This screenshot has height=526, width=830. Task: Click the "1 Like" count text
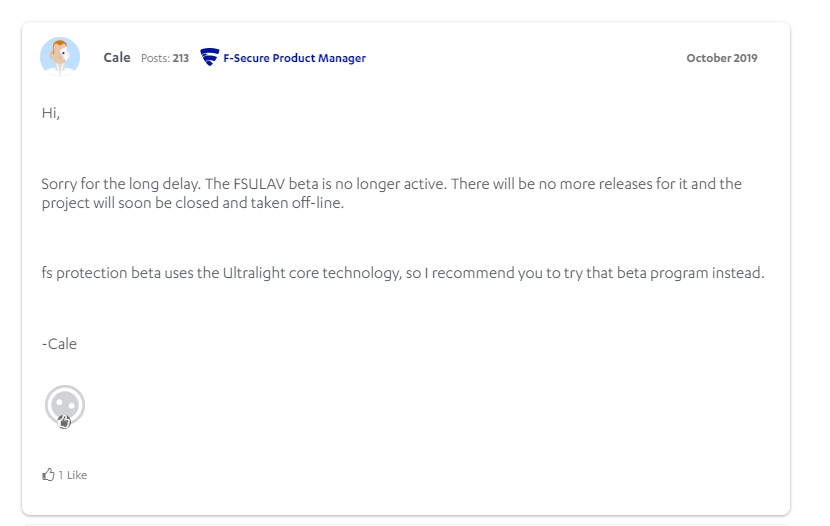(73, 475)
